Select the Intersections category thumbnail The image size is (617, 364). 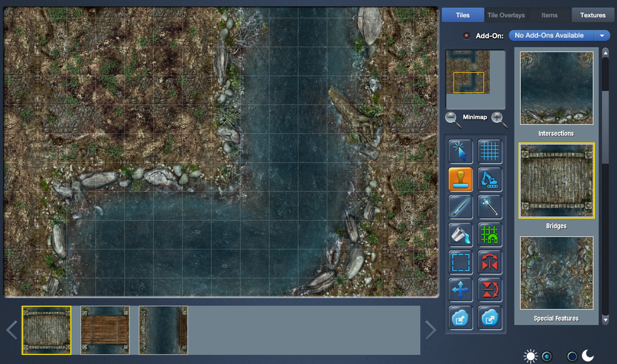557,88
